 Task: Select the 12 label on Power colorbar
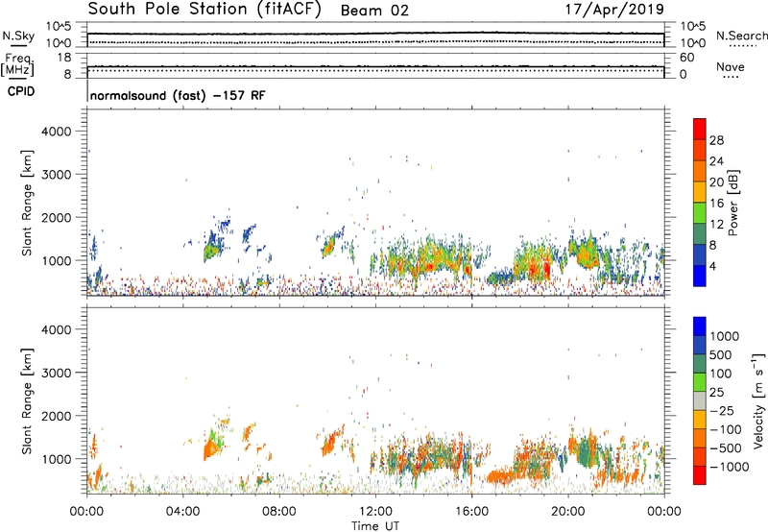point(716,225)
